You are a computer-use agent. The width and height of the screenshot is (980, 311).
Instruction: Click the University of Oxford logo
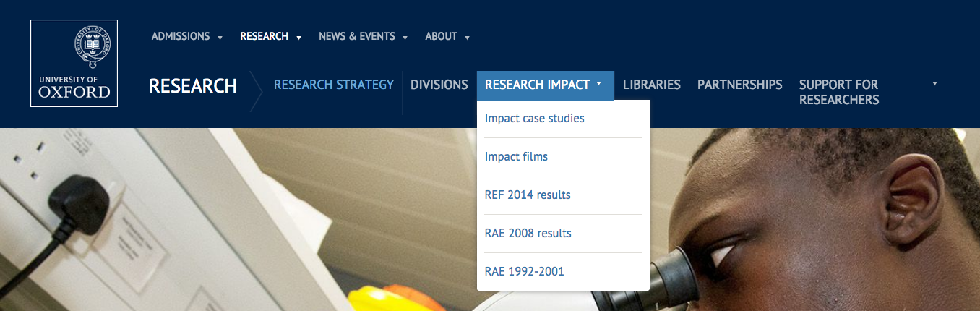coord(74,64)
